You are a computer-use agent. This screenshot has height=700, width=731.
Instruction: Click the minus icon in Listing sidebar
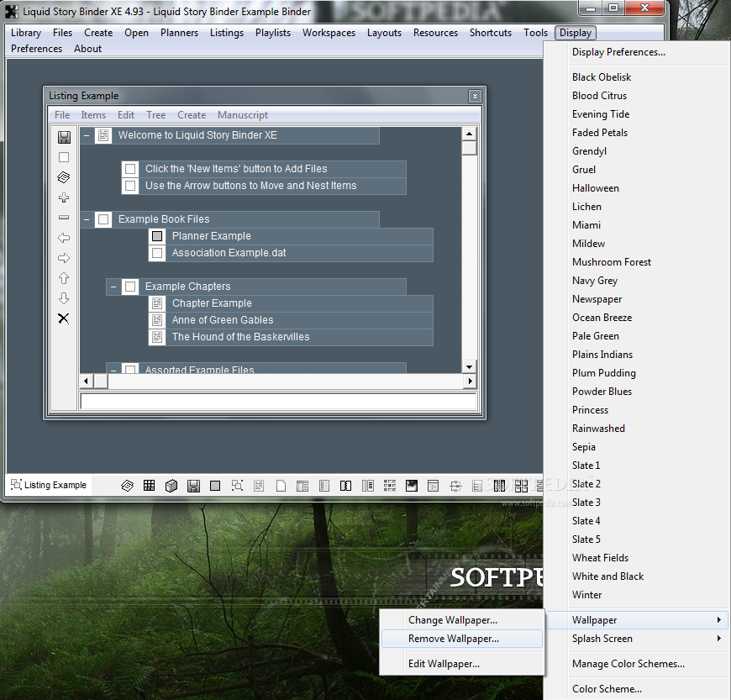[64, 218]
